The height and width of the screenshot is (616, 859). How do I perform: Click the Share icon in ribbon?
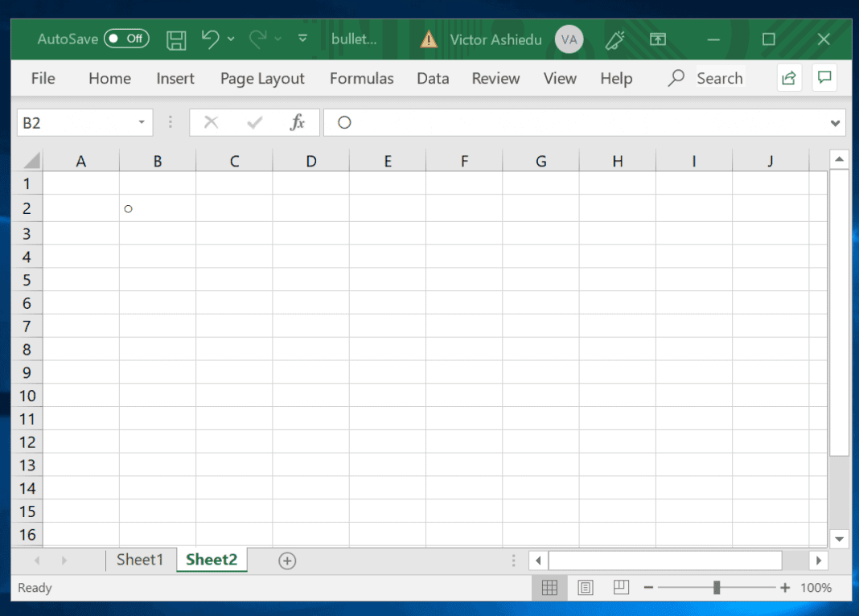pos(789,78)
